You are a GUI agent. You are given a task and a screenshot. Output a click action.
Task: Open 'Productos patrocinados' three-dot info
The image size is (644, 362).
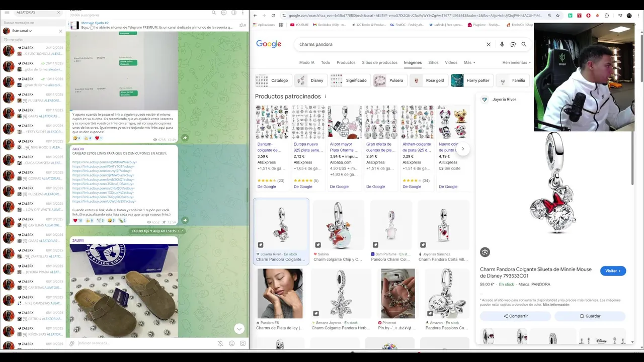[x=326, y=96]
